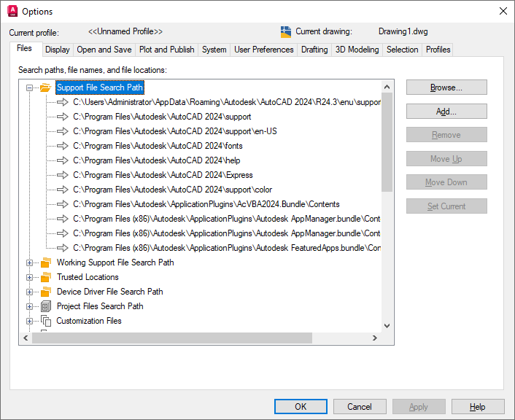515x420 pixels.
Task: Open the Profiles tab
Action: tap(438, 50)
